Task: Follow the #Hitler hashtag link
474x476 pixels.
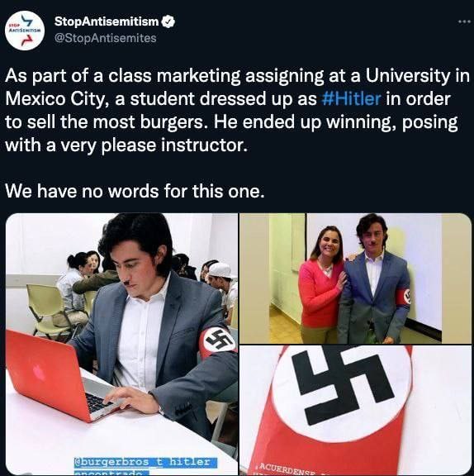Action: tap(351, 99)
